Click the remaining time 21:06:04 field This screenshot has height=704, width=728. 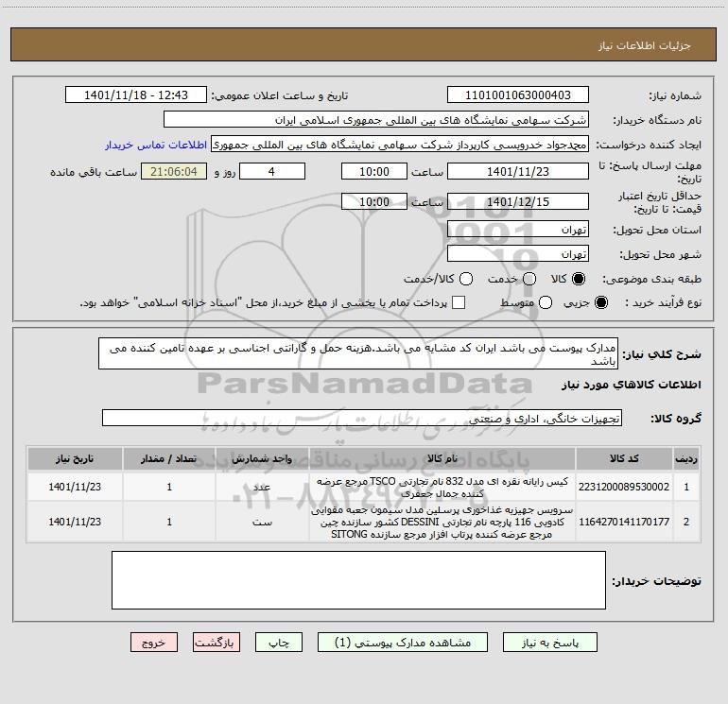tap(174, 171)
